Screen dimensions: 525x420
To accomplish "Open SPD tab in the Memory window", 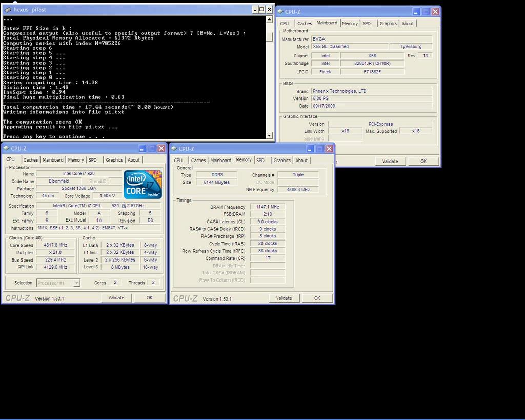I will point(260,161).
